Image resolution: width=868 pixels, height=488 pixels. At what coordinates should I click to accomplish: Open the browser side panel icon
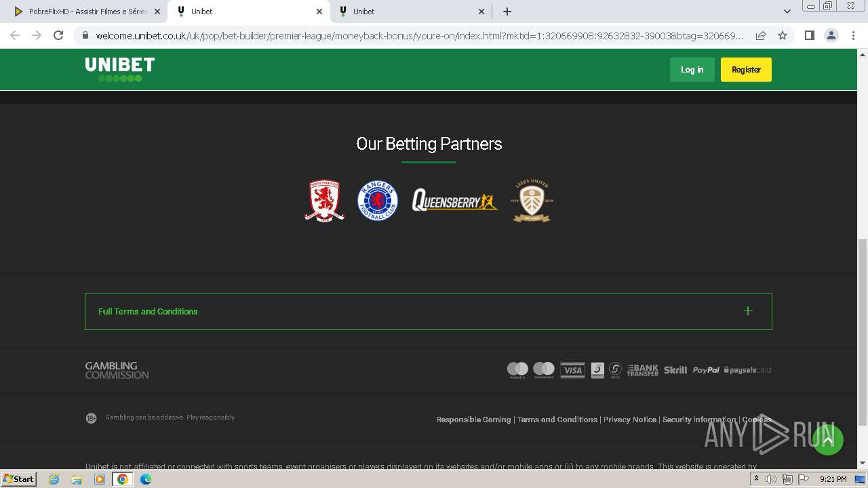coord(809,35)
